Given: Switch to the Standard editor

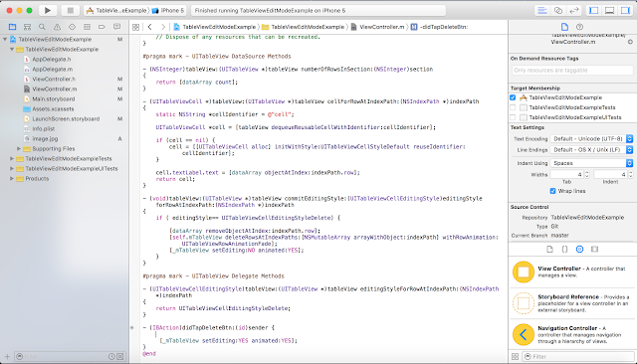Looking at the screenshot, I should pos(541,11).
